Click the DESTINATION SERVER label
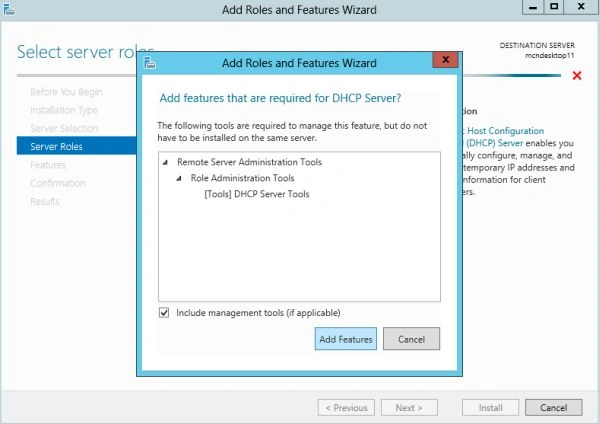The image size is (600, 424). 537,45
